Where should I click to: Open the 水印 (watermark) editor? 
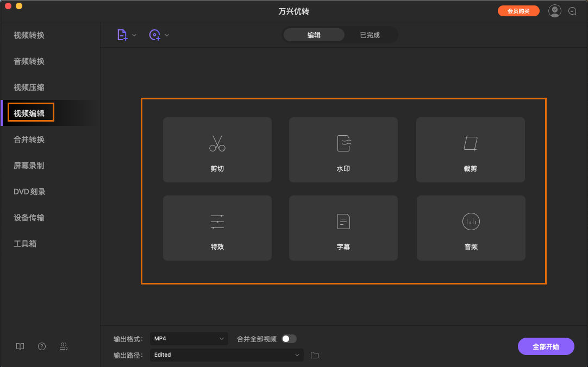coord(343,150)
